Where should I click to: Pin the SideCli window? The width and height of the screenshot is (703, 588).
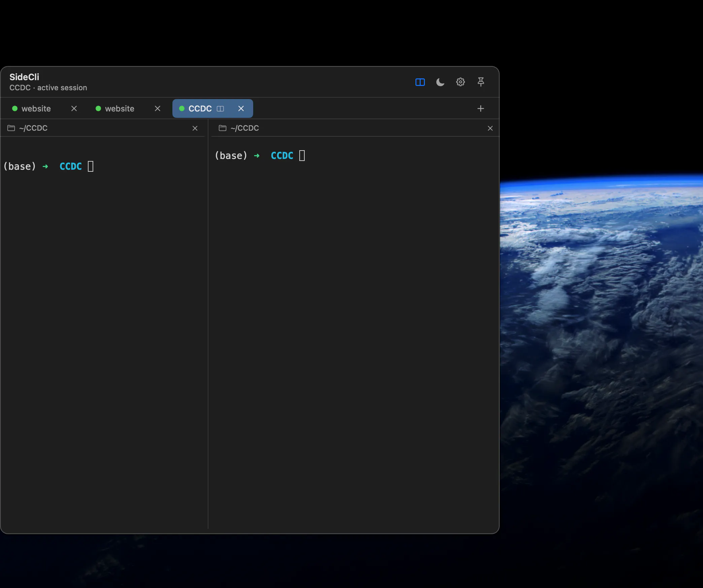point(480,82)
